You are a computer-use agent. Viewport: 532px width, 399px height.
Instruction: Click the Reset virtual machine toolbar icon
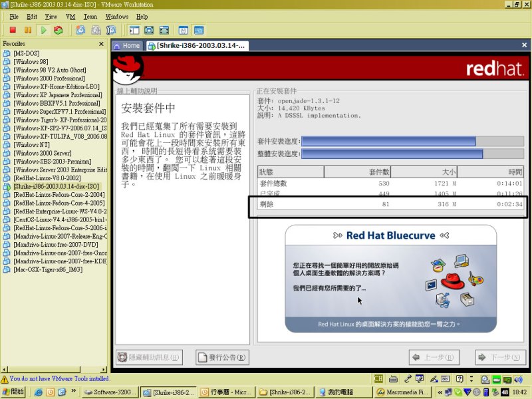pos(59,30)
